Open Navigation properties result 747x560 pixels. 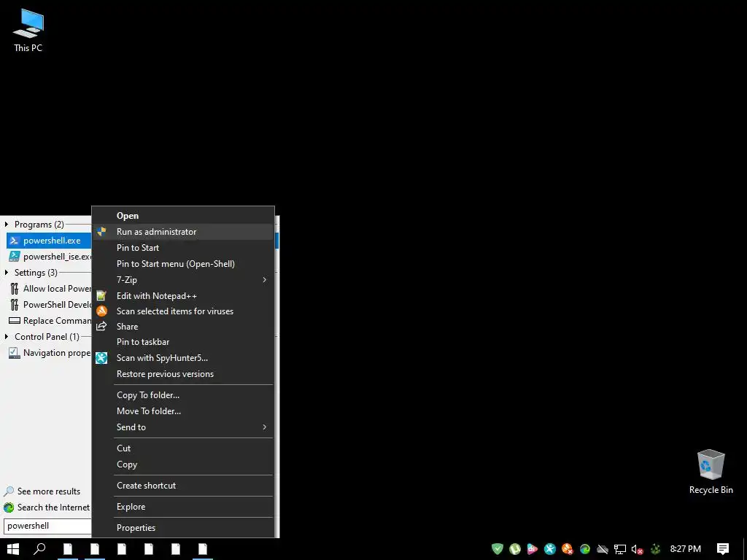click(49, 353)
